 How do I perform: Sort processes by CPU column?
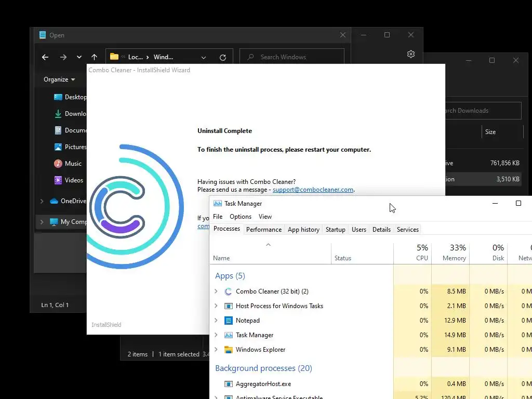coord(413,252)
